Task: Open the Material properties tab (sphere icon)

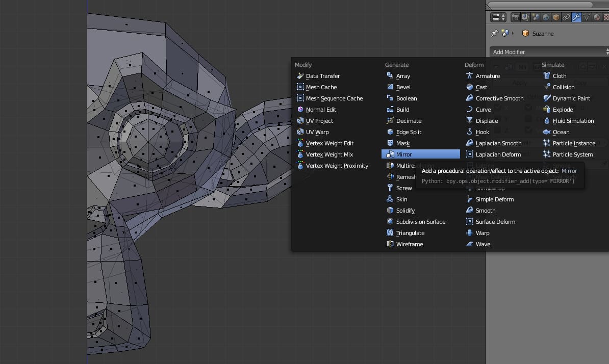Action: (597, 17)
